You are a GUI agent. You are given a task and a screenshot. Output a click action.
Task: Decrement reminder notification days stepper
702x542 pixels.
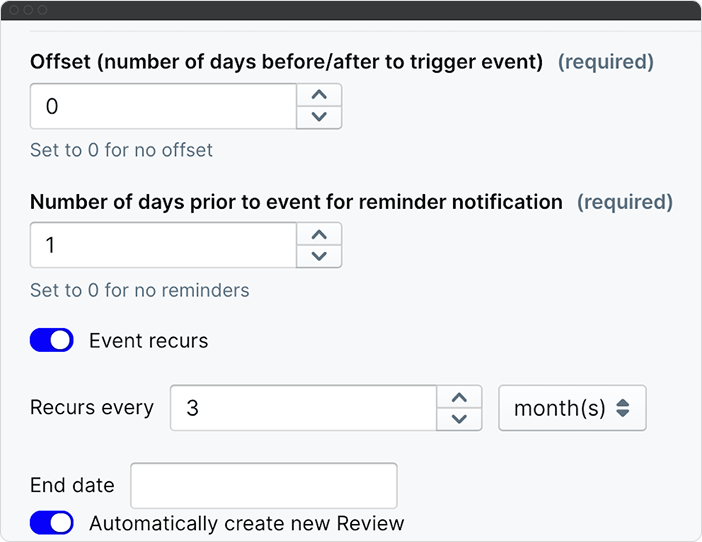(x=319, y=257)
